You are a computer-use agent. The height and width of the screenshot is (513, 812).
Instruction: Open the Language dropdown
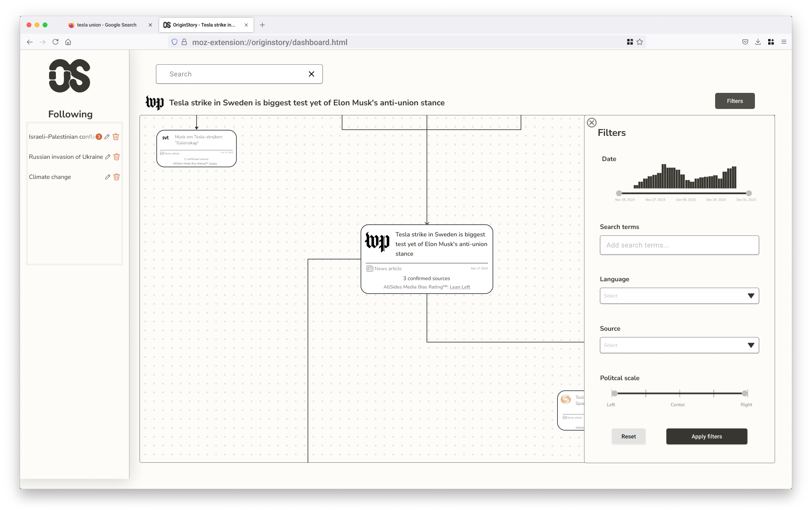679,296
